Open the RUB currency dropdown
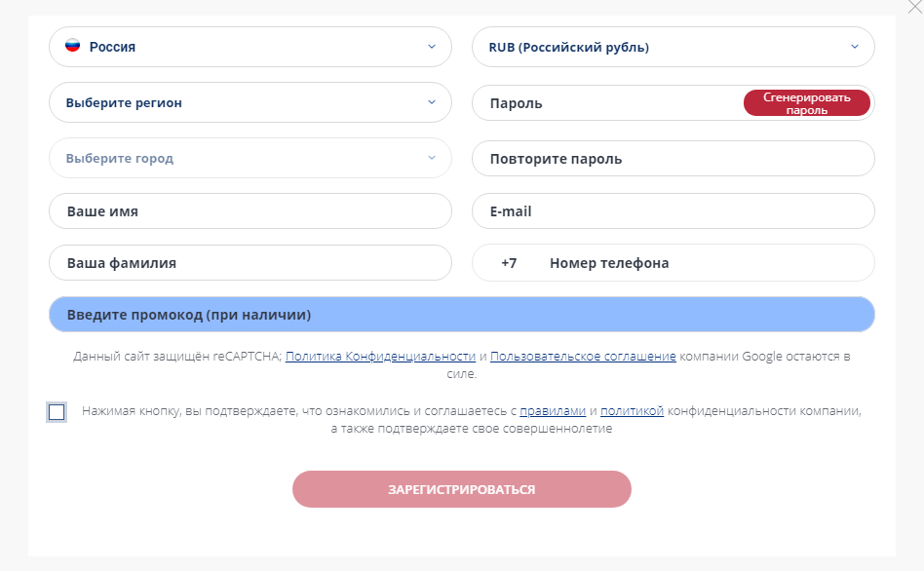Screen dimensions: 924x571 673,47
